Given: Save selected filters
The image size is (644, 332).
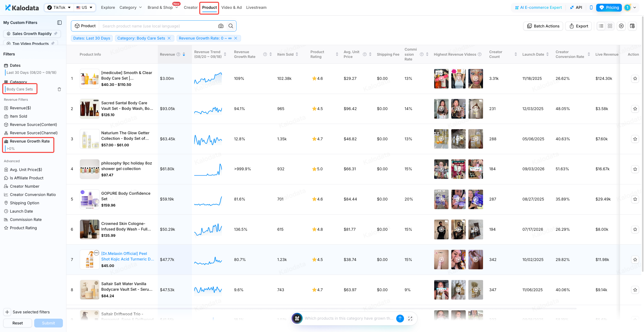Looking at the screenshot, I should pos(27,312).
